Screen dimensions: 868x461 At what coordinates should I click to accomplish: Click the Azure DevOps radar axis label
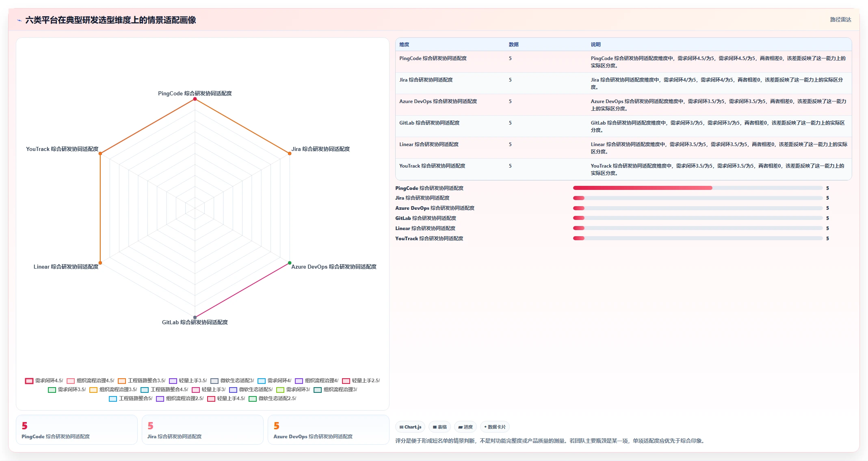pyautogui.click(x=334, y=267)
